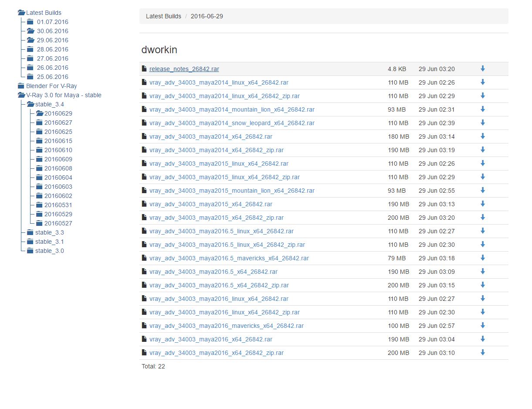Click download arrow for vray_adv_34003_maya2014_x64_26842.rar
Viewport: 532px width, 409px height.
pyautogui.click(x=483, y=136)
